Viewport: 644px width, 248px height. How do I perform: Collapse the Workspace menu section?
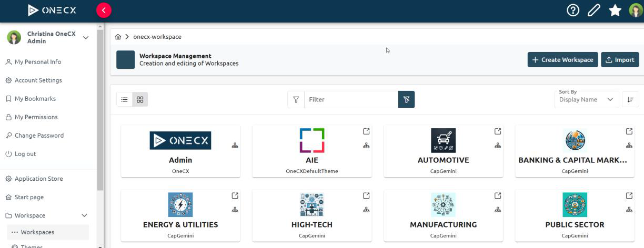pos(84,215)
